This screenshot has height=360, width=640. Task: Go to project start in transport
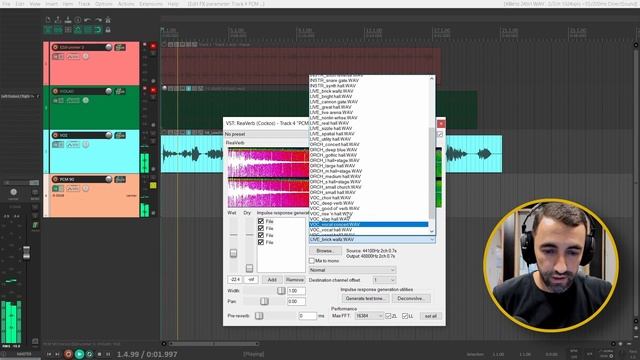pyautogui.click(x=49, y=354)
